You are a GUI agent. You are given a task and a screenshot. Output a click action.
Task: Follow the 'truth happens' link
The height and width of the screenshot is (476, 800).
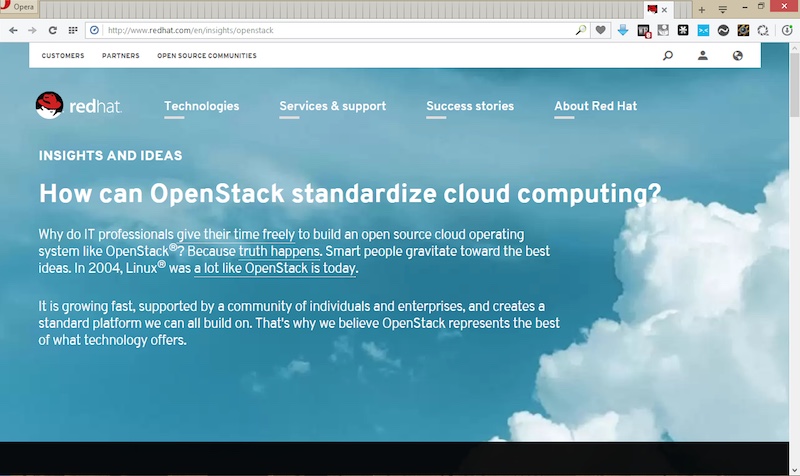[279, 252]
